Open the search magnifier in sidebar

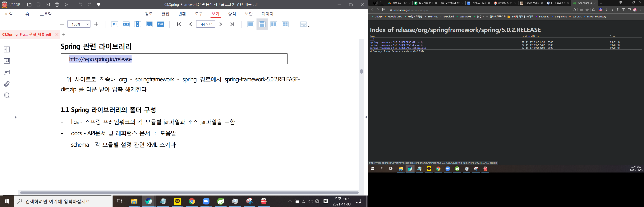(7, 95)
